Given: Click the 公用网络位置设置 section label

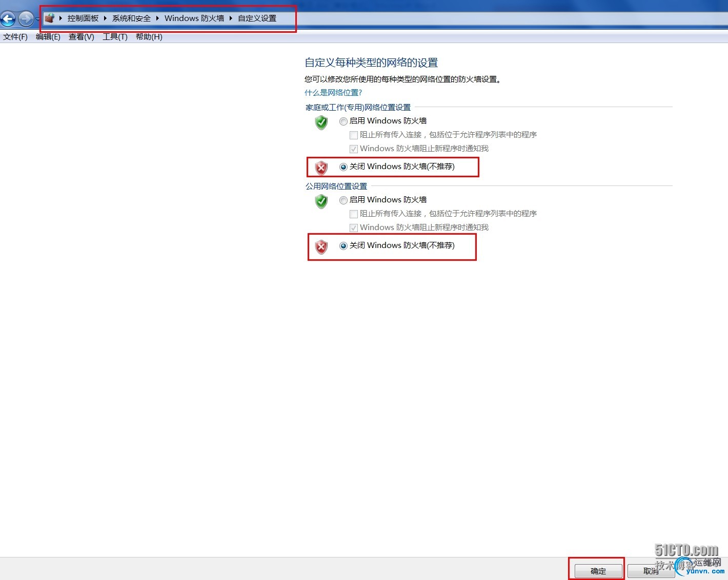Looking at the screenshot, I should 336,187.
